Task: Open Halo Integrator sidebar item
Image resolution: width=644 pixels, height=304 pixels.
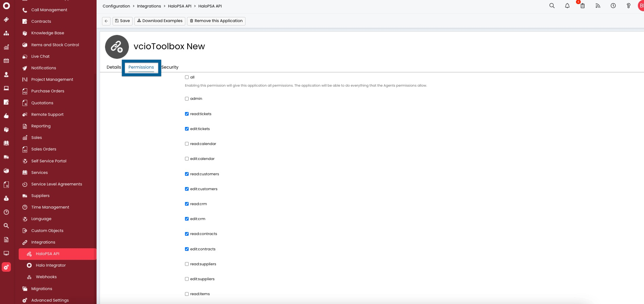Action: (51, 265)
